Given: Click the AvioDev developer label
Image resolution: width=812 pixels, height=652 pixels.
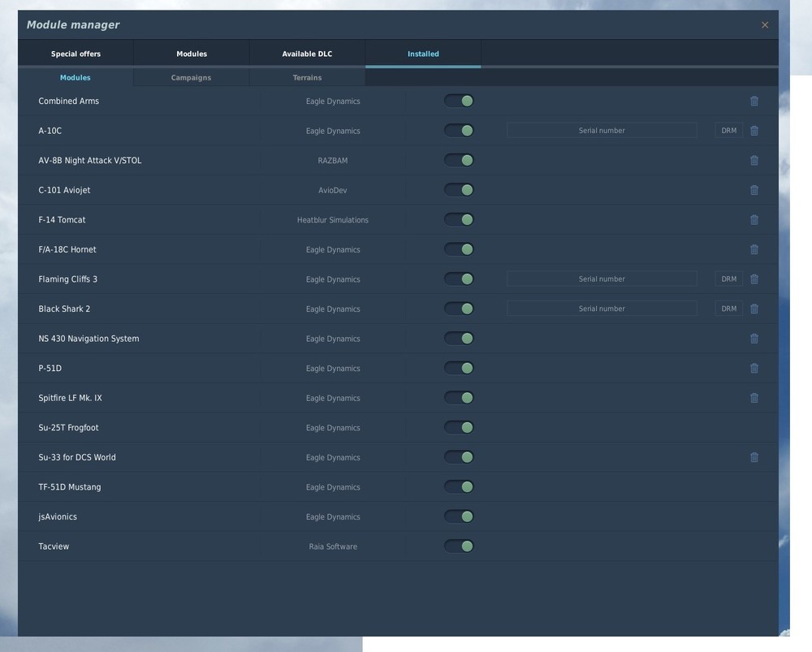Looking at the screenshot, I should click(x=332, y=190).
